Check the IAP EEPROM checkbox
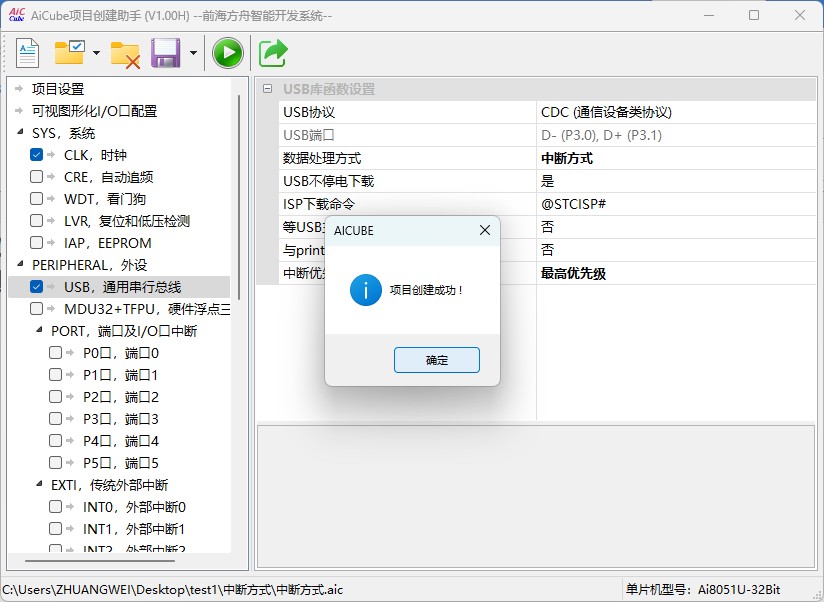The width and height of the screenshot is (824, 602). click(x=36, y=243)
